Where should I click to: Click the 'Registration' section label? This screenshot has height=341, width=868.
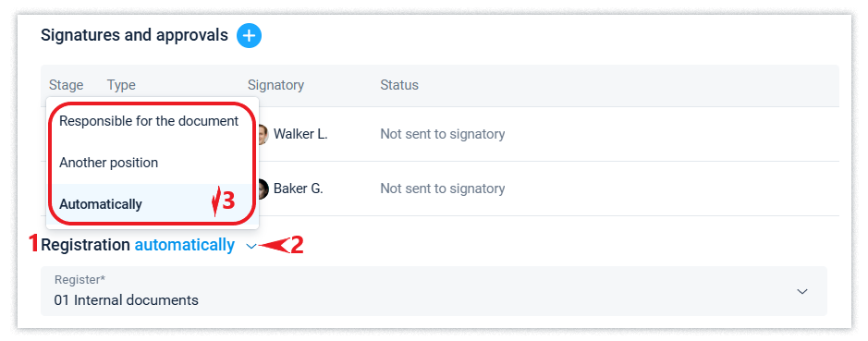click(85, 245)
